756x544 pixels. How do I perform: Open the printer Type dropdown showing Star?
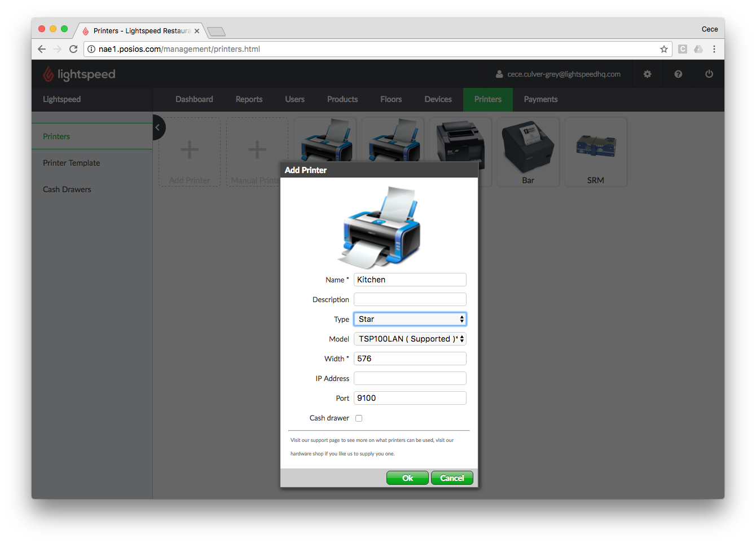pos(410,319)
